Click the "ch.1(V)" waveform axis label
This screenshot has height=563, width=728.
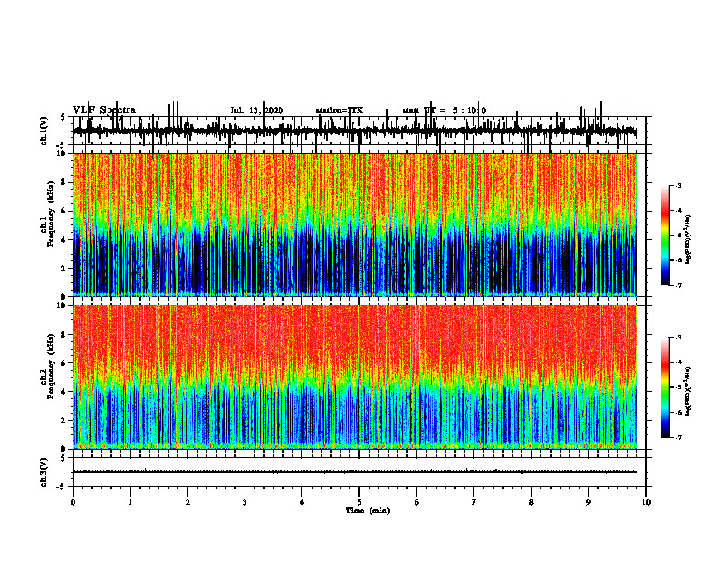[43, 131]
